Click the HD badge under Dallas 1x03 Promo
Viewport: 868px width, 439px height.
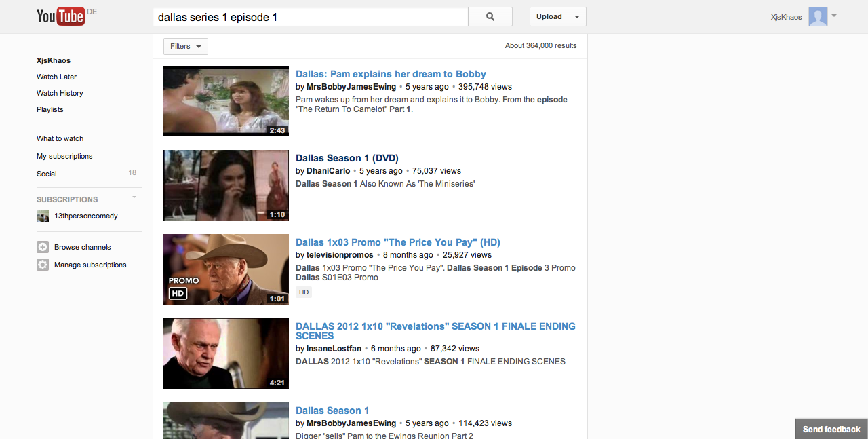tap(304, 292)
